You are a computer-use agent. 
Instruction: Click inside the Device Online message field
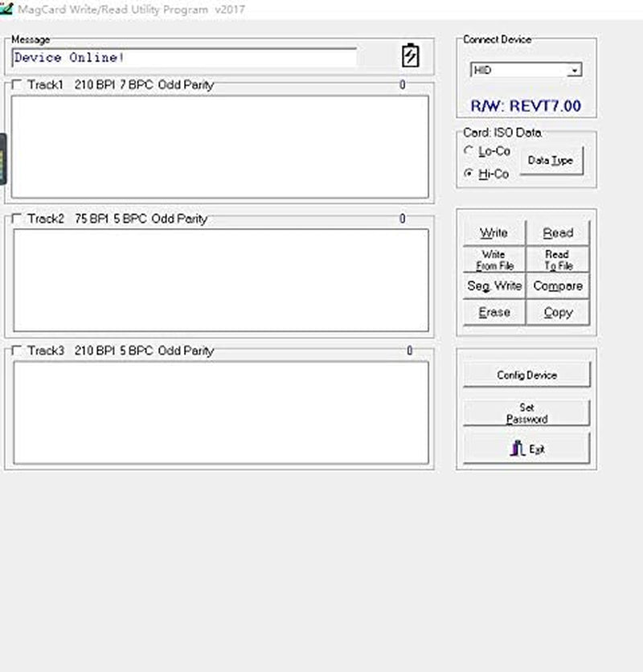[x=185, y=58]
